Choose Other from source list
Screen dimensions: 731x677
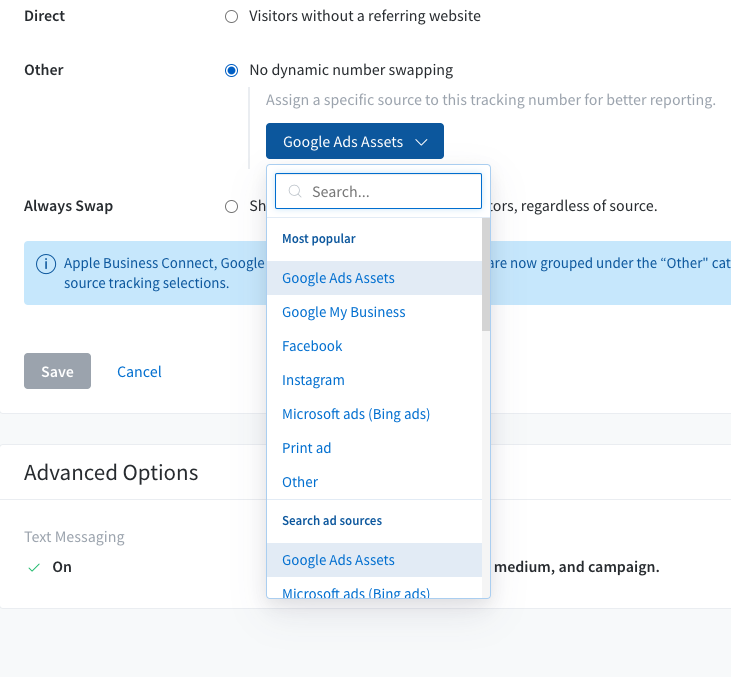coord(374,482)
